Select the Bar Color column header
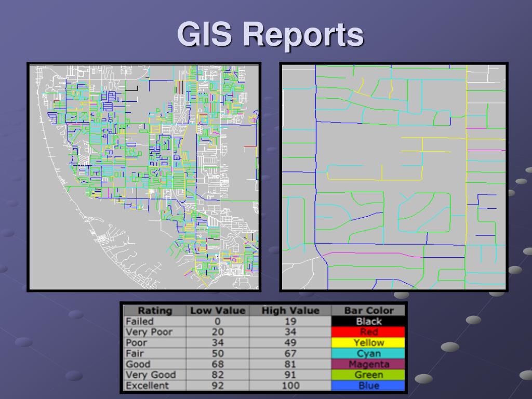This screenshot has height=399, width=532. click(x=368, y=311)
